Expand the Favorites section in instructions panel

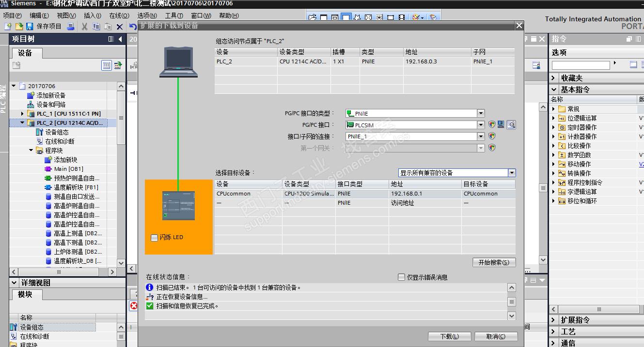tap(554, 78)
